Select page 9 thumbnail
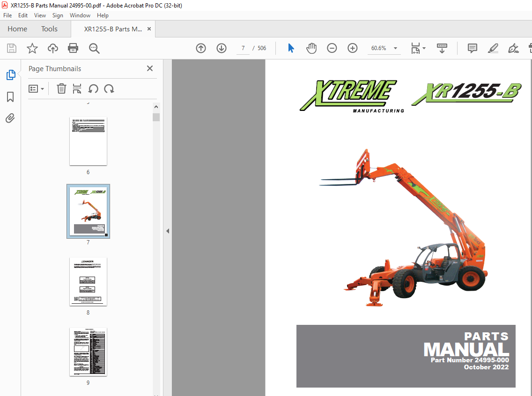 click(88, 352)
